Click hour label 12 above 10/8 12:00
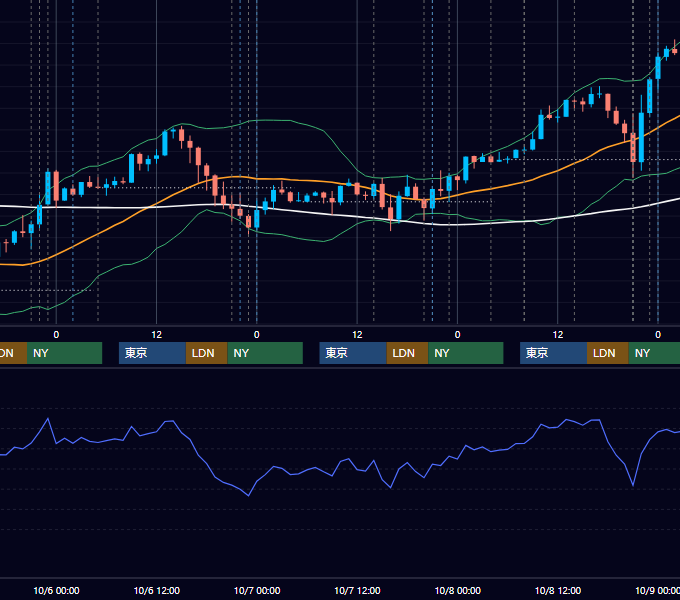 (x=558, y=335)
